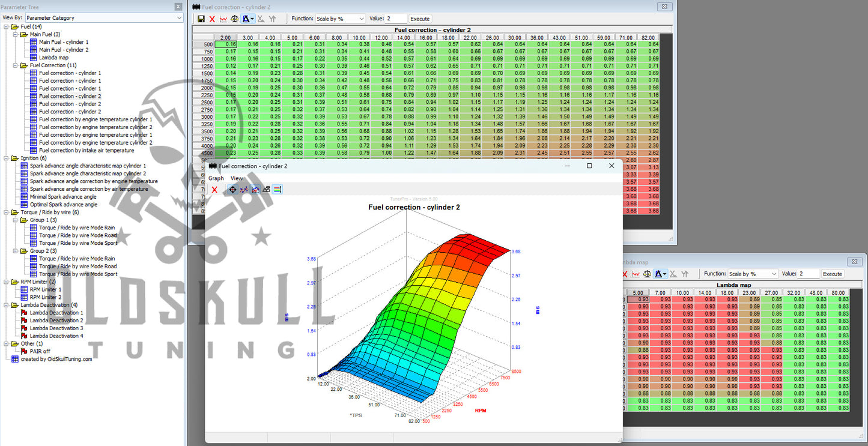Open the Graph menu
The width and height of the screenshot is (868, 446).
click(216, 178)
